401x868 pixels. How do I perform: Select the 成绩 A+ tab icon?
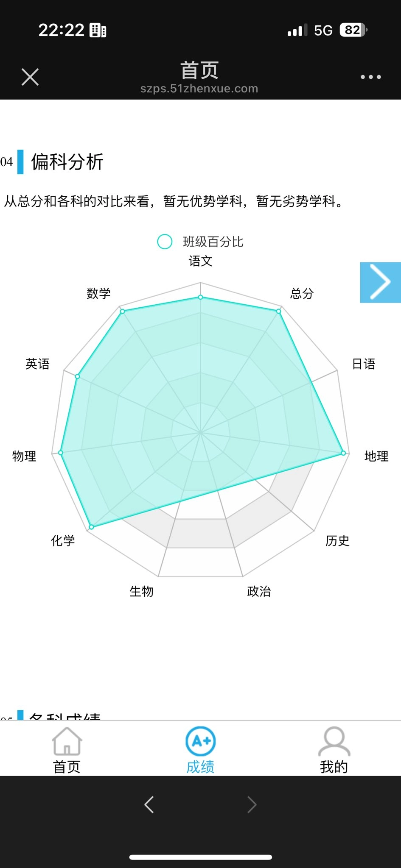pyautogui.click(x=201, y=741)
